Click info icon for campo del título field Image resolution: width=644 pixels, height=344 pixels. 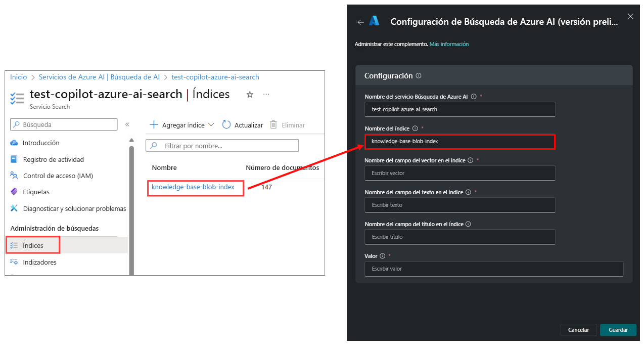(x=468, y=224)
